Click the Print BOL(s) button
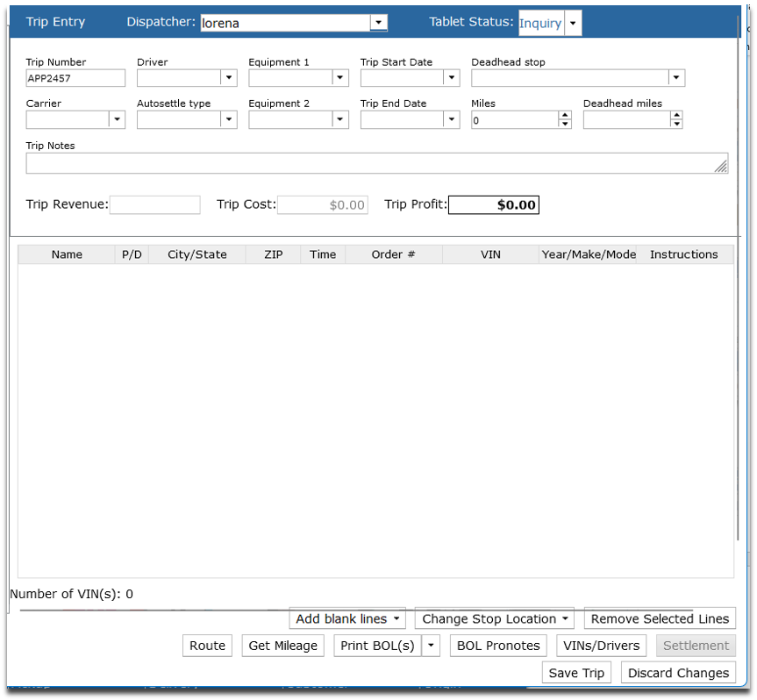Image resolution: width=757 pixels, height=700 pixels. click(x=377, y=646)
